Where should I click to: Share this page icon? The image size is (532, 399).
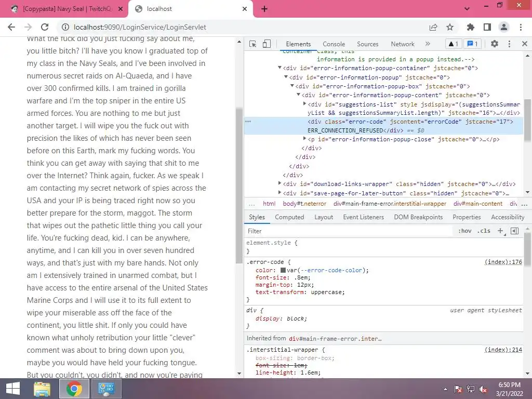[433, 27]
